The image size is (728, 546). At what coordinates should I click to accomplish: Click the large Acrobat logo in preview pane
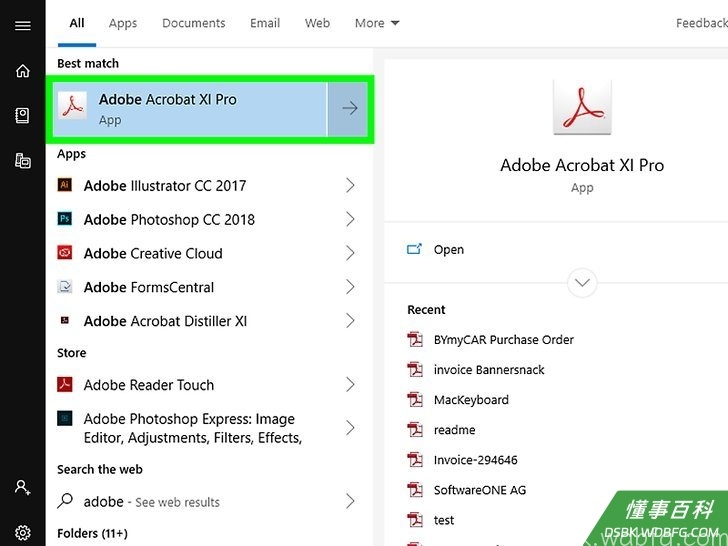tap(582, 108)
